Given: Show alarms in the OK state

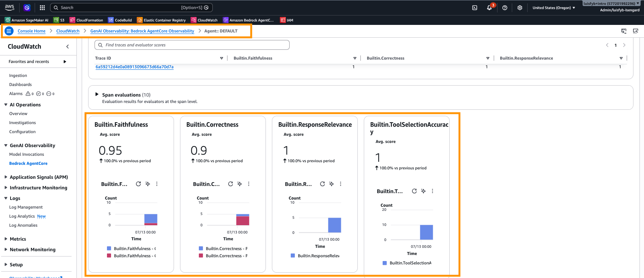Looking at the screenshot, I should [x=40, y=94].
